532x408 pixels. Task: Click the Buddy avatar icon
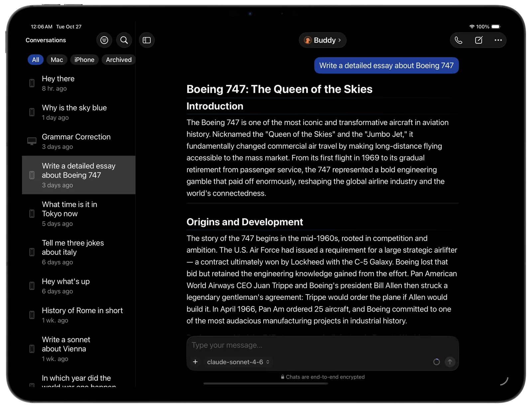[308, 40]
